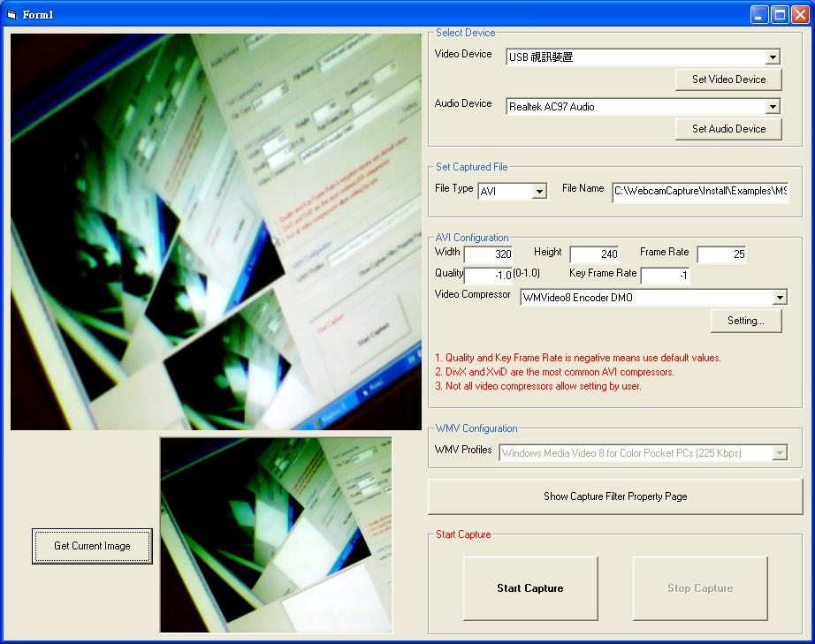This screenshot has width=815, height=644.
Task: Show Capture Filter Property Page
Action: [x=615, y=496]
